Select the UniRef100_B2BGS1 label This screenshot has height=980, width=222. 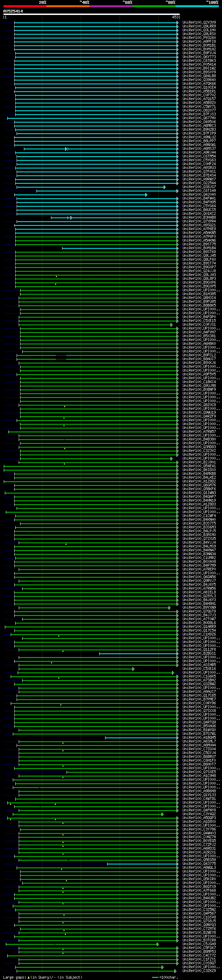(x=199, y=654)
